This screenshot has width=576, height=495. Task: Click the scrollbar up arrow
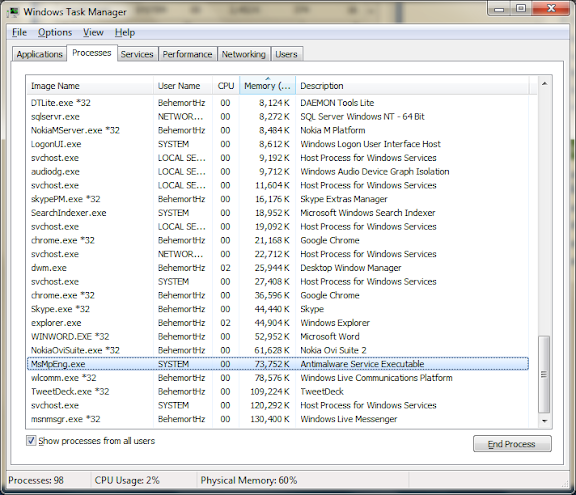[x=544, y=84]
